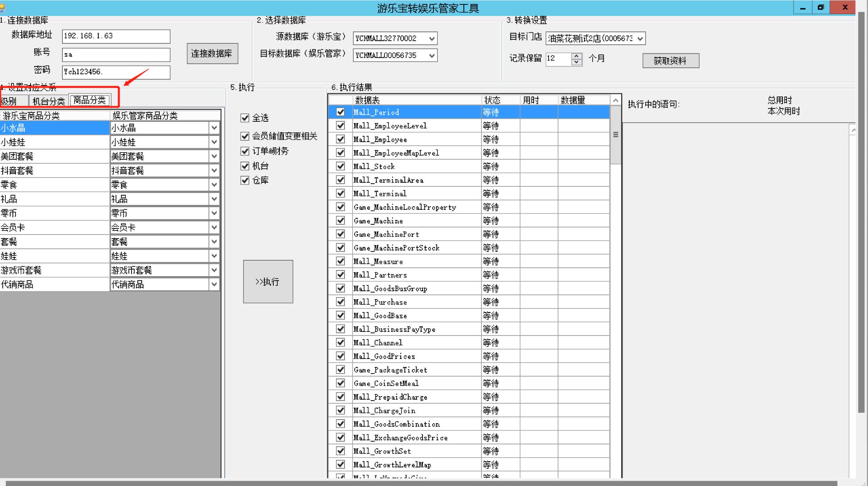868x486 pixels.
Task: Select the Game_MachineLocalProperty table row
Action: coord(469,207)
